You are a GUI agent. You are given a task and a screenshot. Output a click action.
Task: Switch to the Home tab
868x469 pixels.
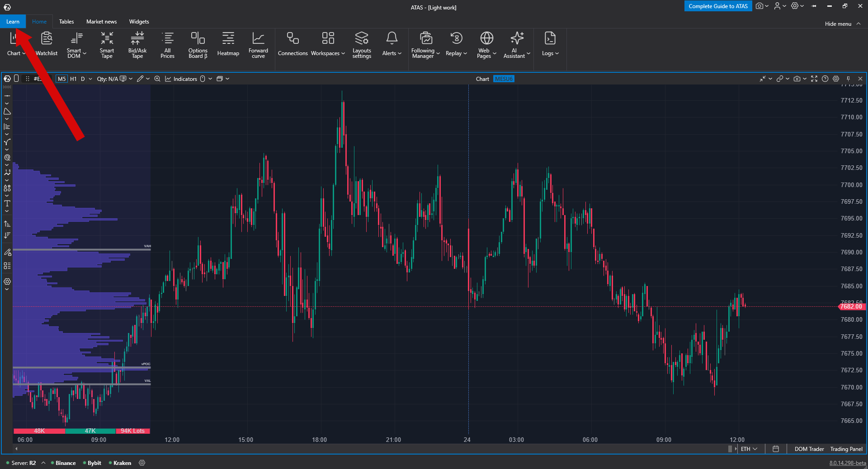39,22
